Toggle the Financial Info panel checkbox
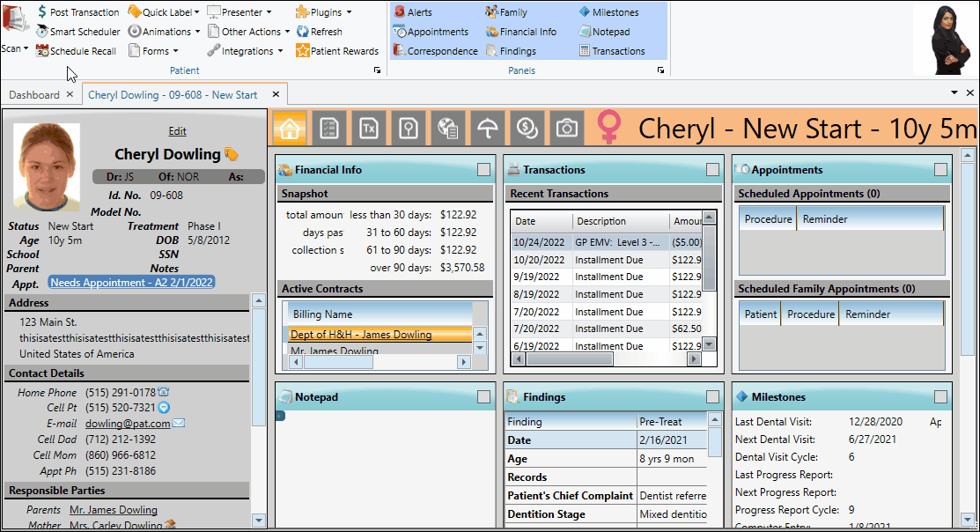This screenshot has width=980, height=532. point(483,170)
